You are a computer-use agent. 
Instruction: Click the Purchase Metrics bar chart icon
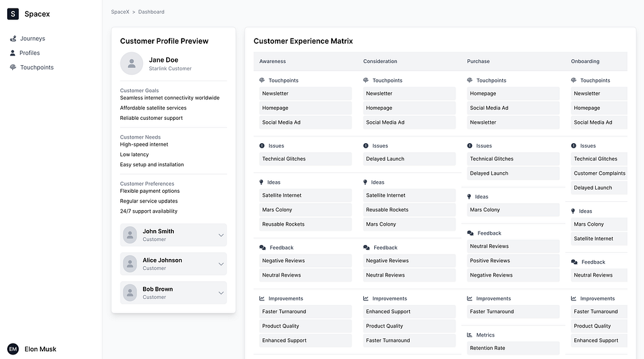[470, 335]
